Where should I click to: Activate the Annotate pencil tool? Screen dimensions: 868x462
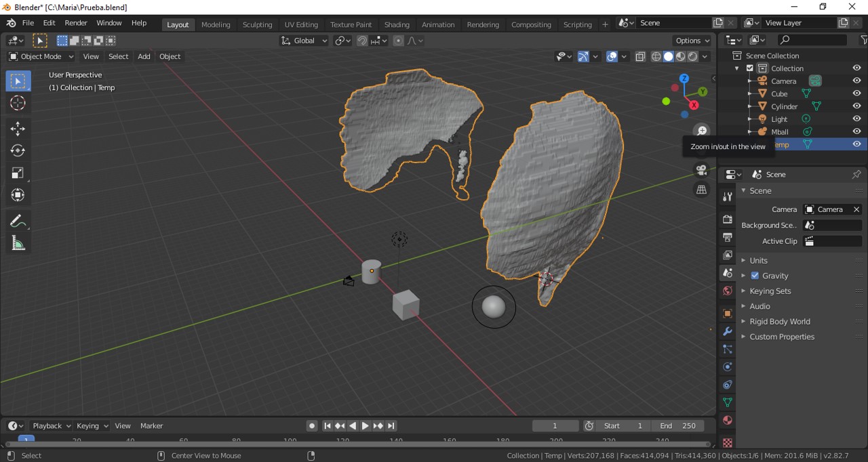pos(18,221)
